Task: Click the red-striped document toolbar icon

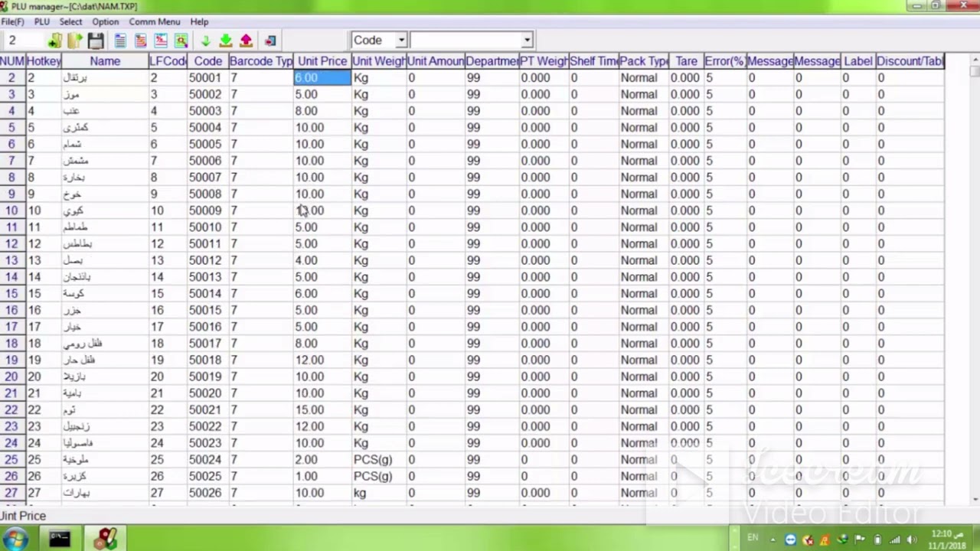Action: point(141,41)
